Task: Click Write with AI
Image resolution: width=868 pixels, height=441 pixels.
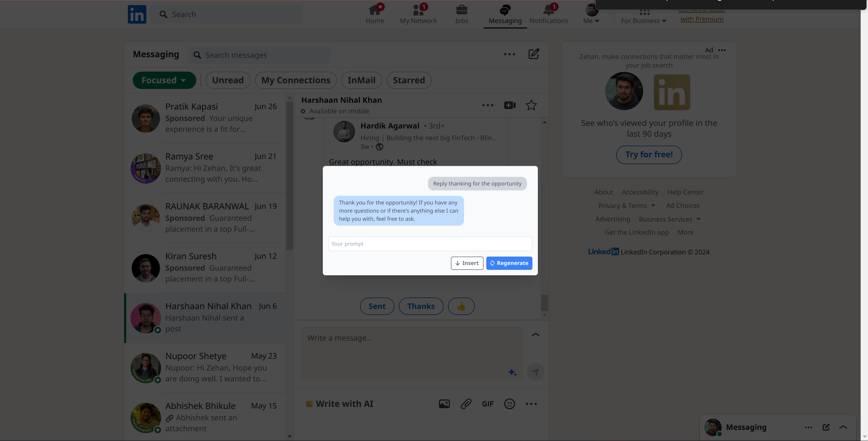Action: (339, 404)
